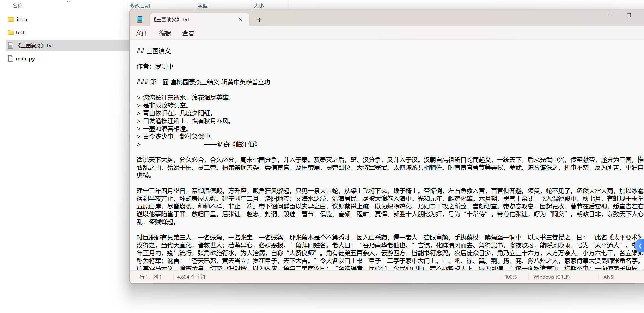The width and height of the screenshot is (644, 313).
Task: Open the 查看 menu
Action: tap(188, 33)
